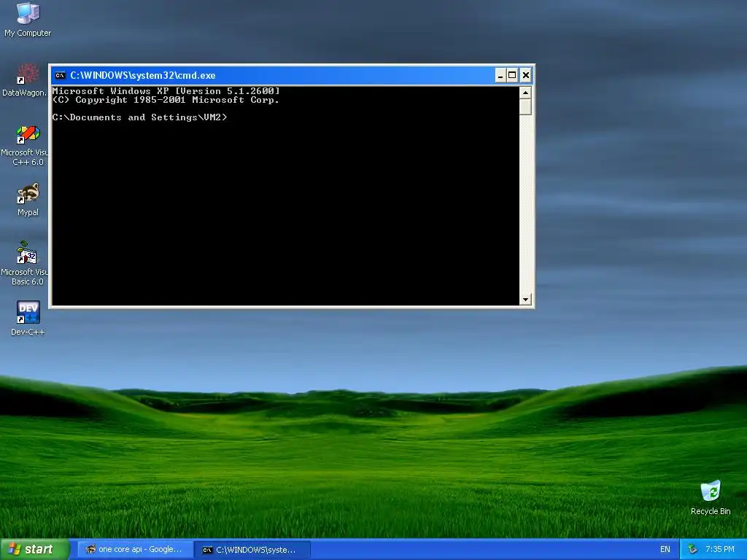Select the Microsoft Visual Basic 6.0 shortcut
The width and height of the screenshot is (747, 560).
coord(25,263)
